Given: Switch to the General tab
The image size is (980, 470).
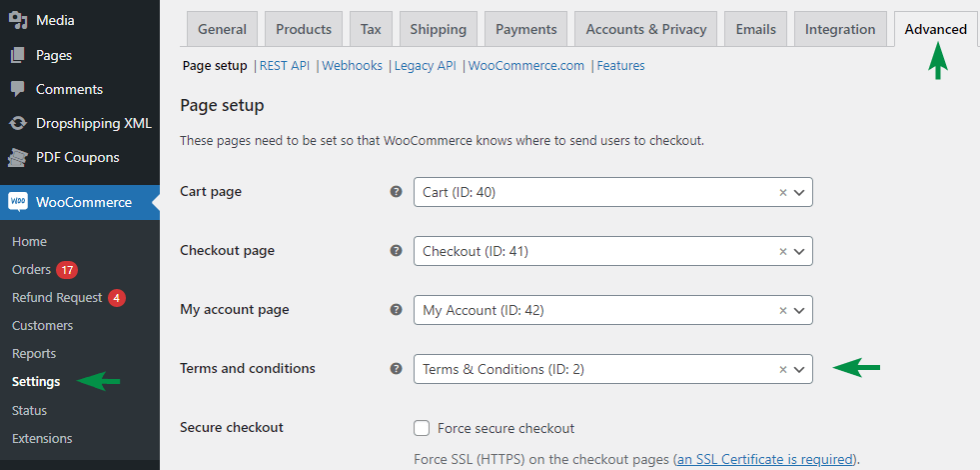Looking at the screenshot, I should click(223, 29).
